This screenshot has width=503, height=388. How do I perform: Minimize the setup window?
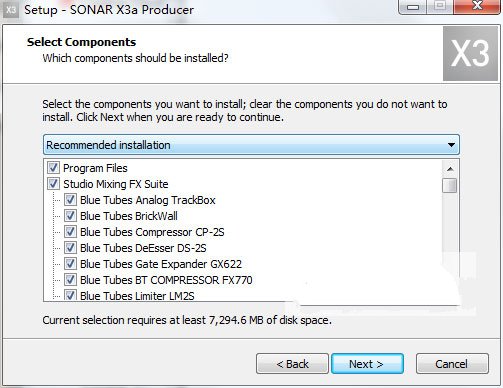point(413,7)
